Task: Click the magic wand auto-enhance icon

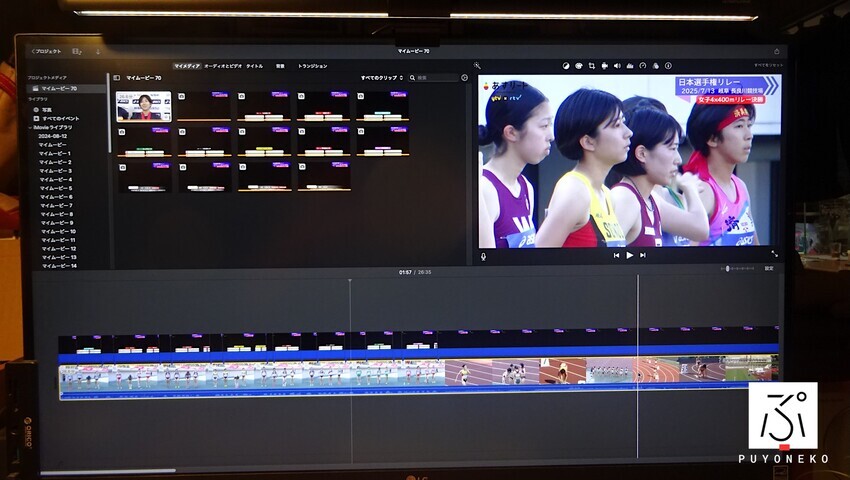Action: pos(477,66)
